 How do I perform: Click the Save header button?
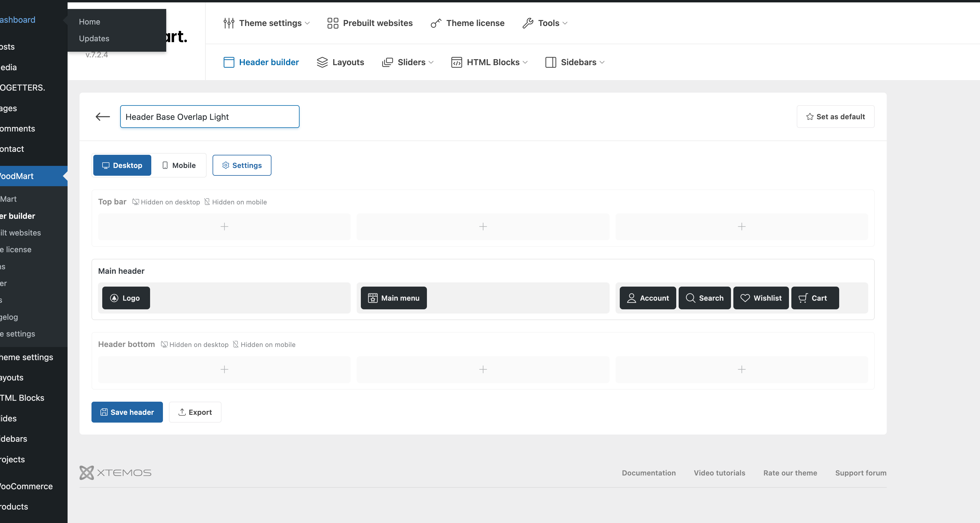127,412
